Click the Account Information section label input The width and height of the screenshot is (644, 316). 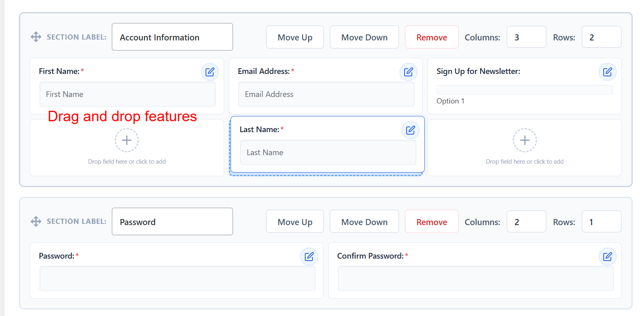coord(172,37)
